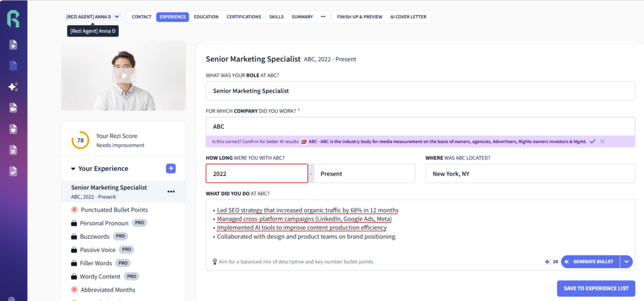This screenshot has width=644, height=301.
Task: Open the video camera icon in sidebar
Action: tap(13, 108)
